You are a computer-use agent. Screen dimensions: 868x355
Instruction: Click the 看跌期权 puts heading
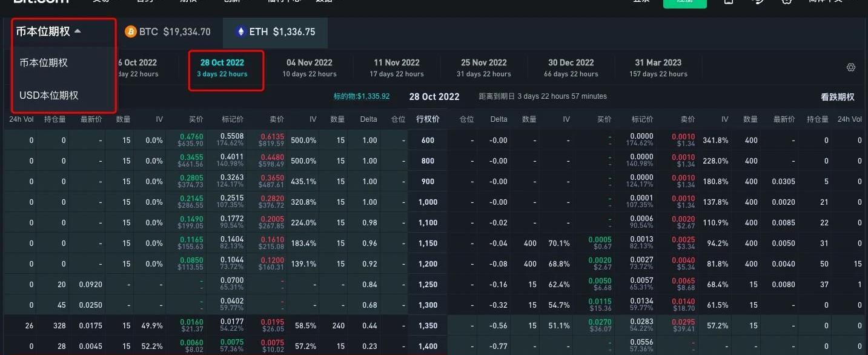coord(837,97)
